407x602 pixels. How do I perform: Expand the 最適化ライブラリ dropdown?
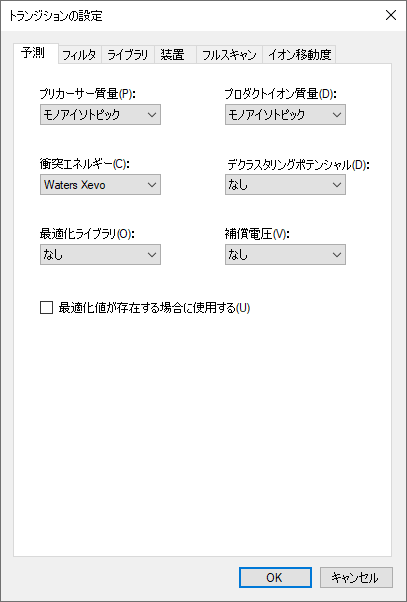click(100, 255)
